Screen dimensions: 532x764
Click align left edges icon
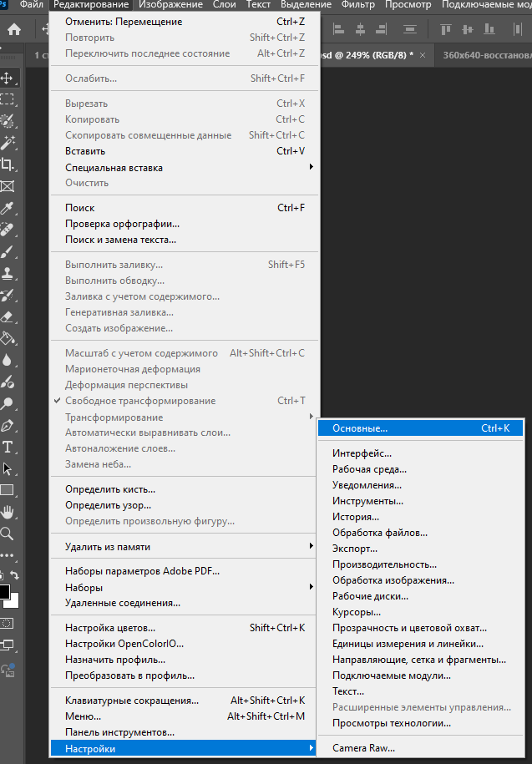[338, 30]
